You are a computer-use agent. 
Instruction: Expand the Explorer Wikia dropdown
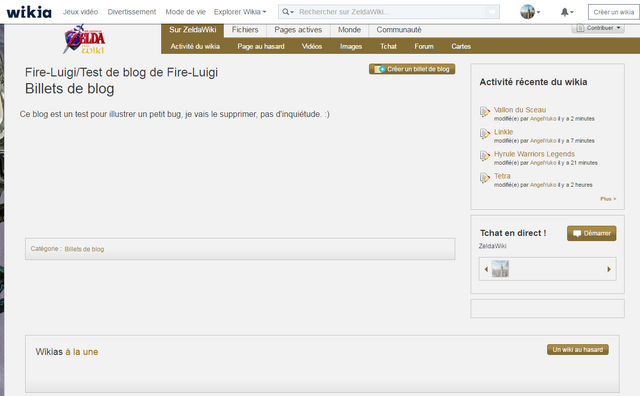240,12
